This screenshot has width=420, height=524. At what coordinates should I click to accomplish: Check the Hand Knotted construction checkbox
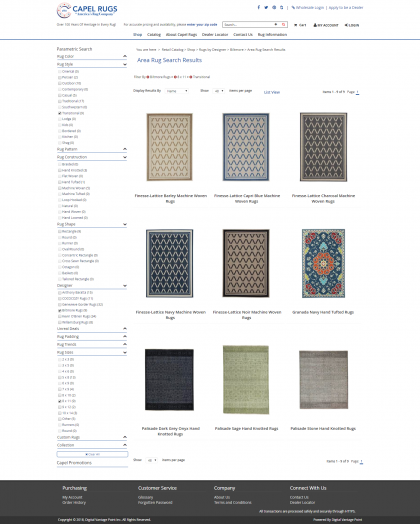point(60,170)
